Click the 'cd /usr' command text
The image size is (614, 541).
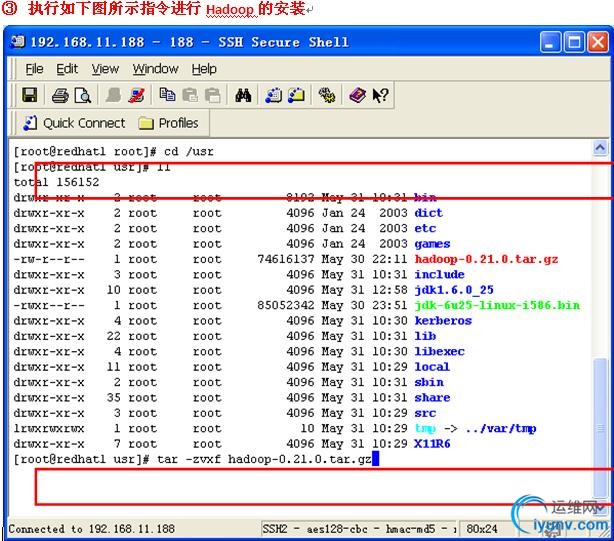[x=189, y=151]
